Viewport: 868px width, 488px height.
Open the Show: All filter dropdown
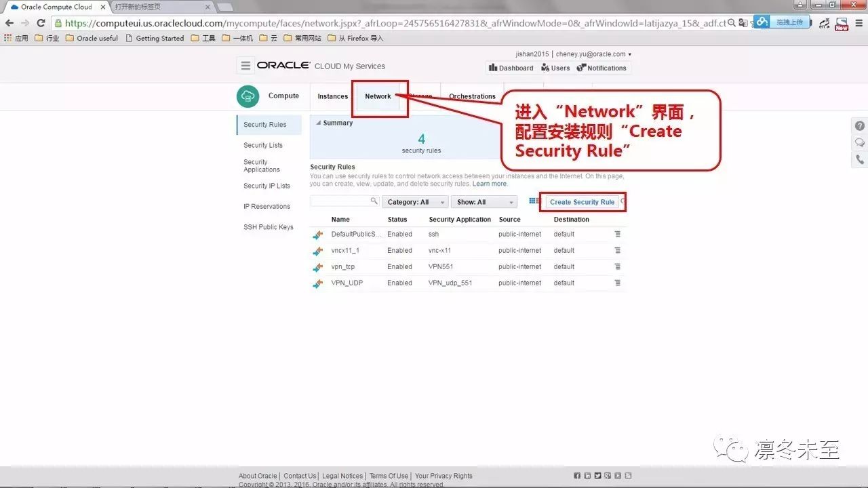[484, 202]
